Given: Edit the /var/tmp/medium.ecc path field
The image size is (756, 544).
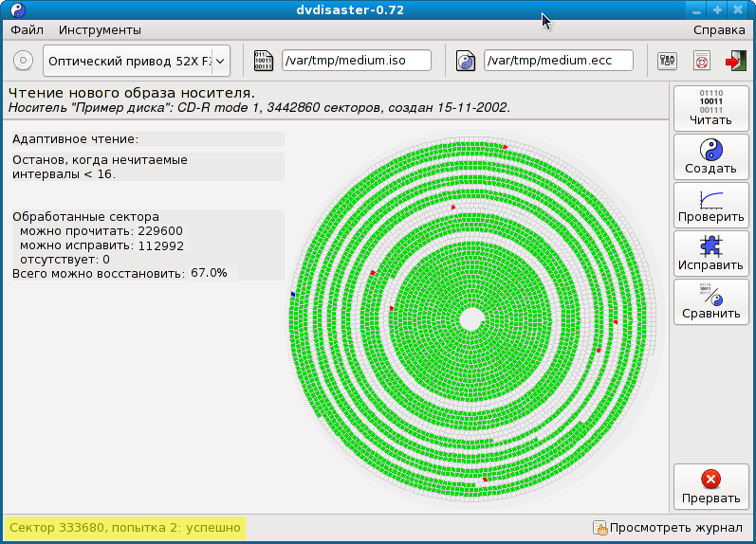Looking at the screenshot, I should (x=559, y=61).
